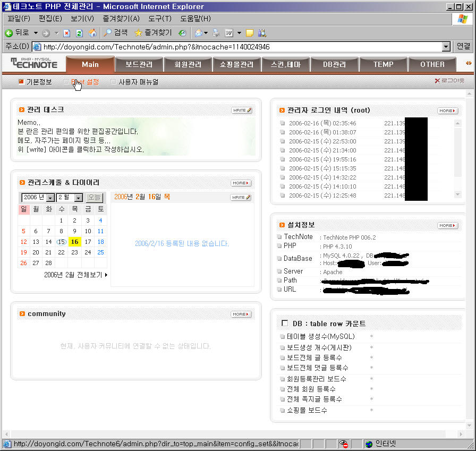Switch to the 보드관리 tab
This screenshot has height=451, width=476.
coord(139,64)
